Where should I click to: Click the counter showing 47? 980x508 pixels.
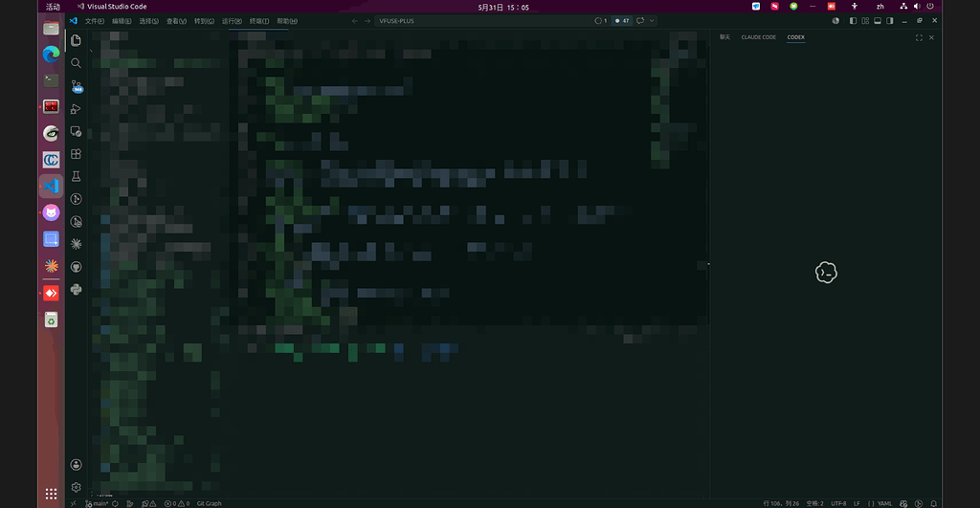click(622, 21)
